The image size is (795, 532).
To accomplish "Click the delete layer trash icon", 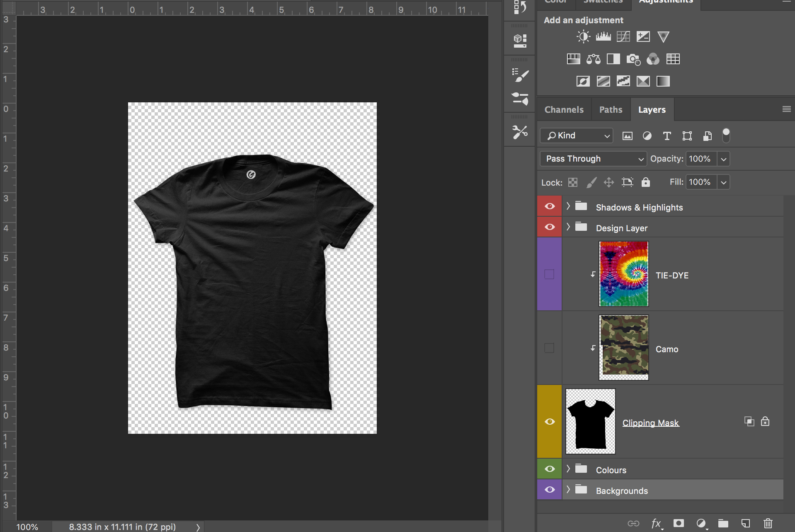I will click(x=768, y=523).
